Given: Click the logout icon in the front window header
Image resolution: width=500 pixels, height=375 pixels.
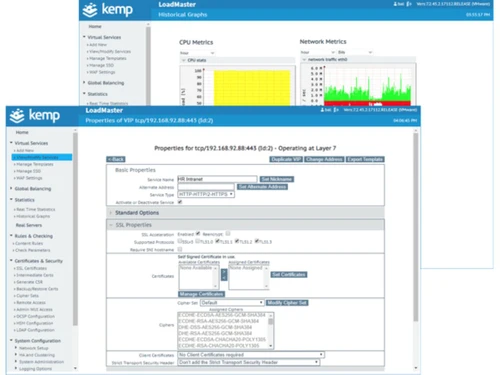Looking at the screenshot, I should pyautogui.click(x=336, y=110).
